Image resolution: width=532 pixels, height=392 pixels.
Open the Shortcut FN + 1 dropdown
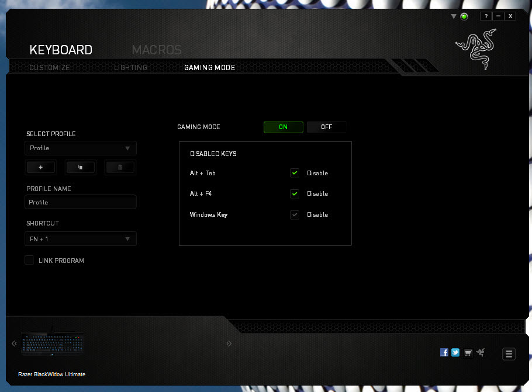(x=81, y=239)
